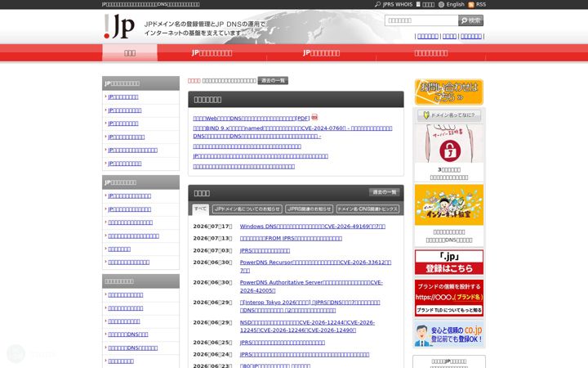
Task: Click the small document icon in the top bar
Action: [x=418, y=5]
